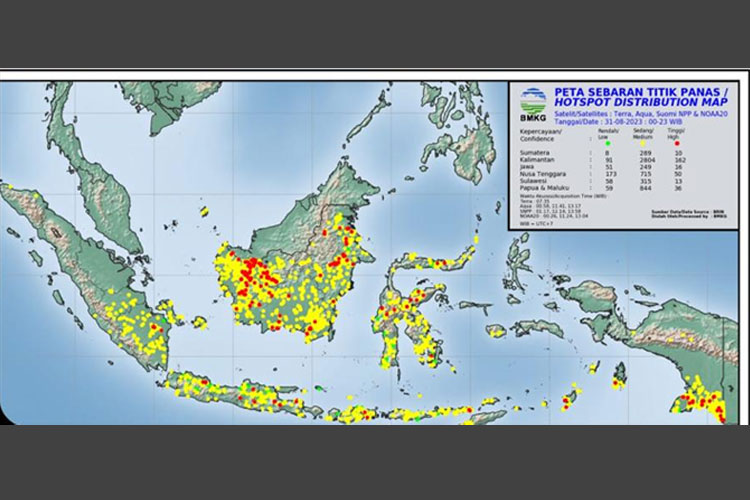Viewport: 750px width, 500px height.
Task: Click Nusa Tenggara low count 173
Action: [609, 174]
